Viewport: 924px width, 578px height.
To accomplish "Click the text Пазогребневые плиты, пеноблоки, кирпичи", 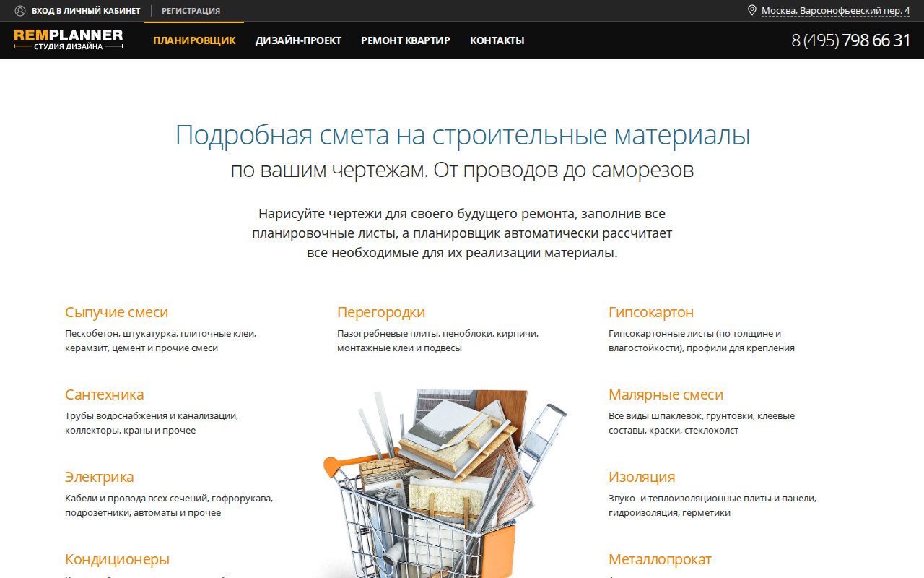I will click(437, 334).
